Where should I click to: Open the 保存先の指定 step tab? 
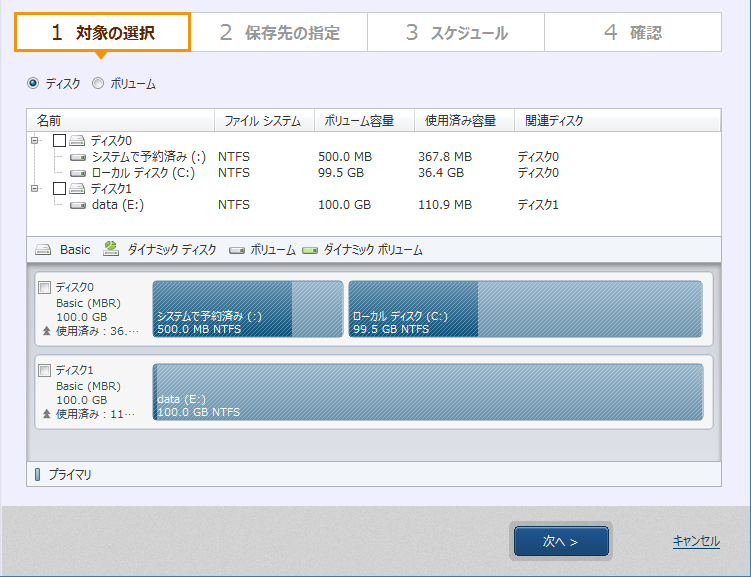pyautogui.click(x=279, y=33)
